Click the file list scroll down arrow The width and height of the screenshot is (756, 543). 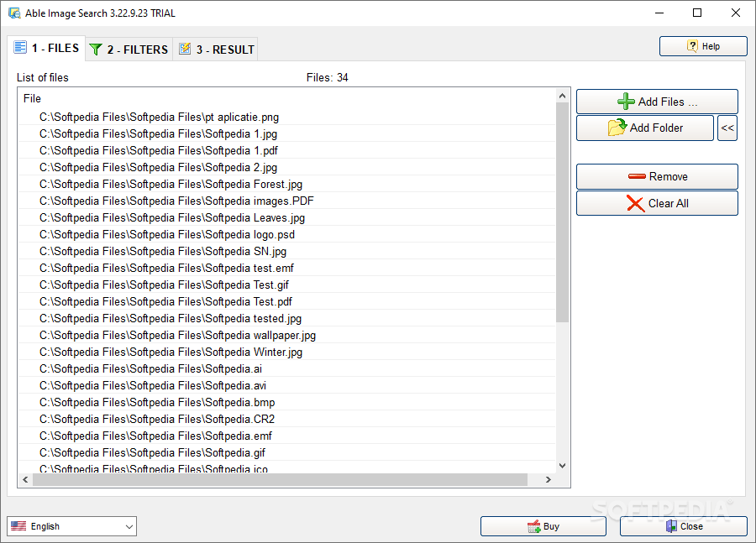pos(562,466)
